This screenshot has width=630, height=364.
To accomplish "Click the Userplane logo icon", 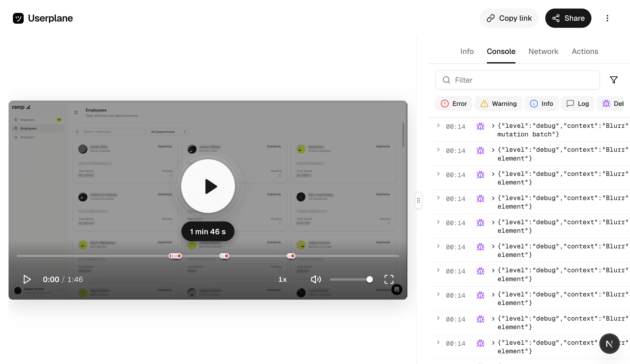I will click(x=18, y=18).
